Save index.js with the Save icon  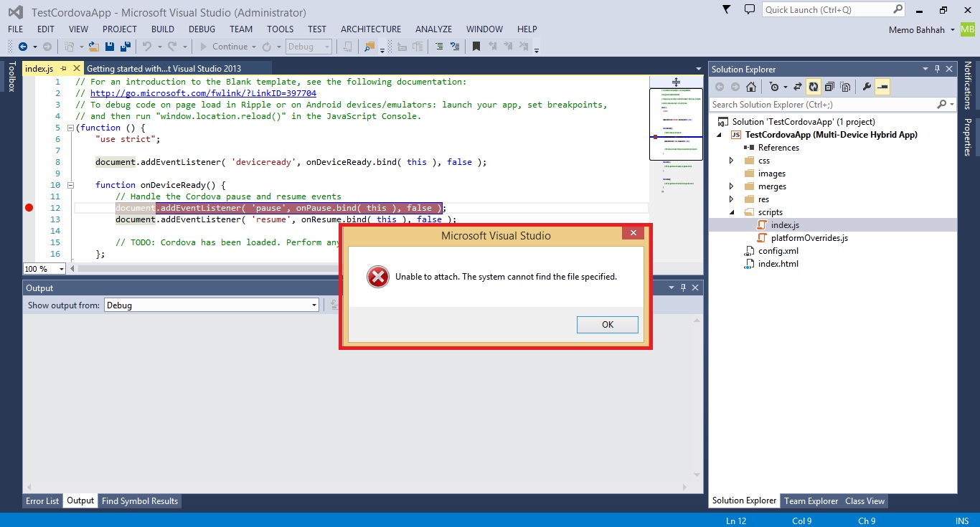(110, 47)
